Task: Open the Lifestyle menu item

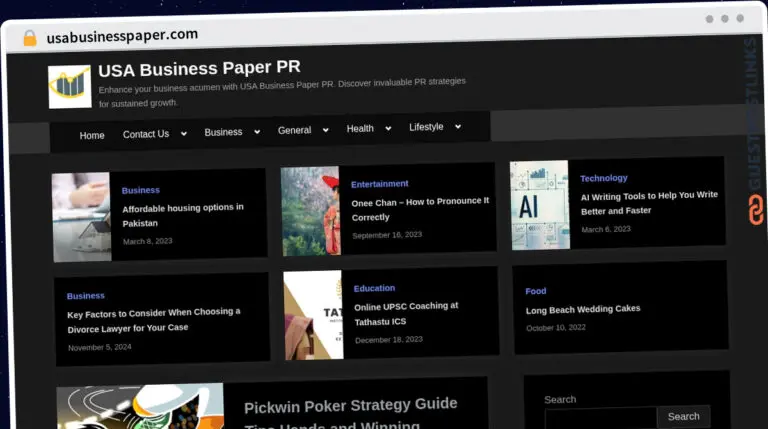Action: pyautogui.click(x=426, y=127)
